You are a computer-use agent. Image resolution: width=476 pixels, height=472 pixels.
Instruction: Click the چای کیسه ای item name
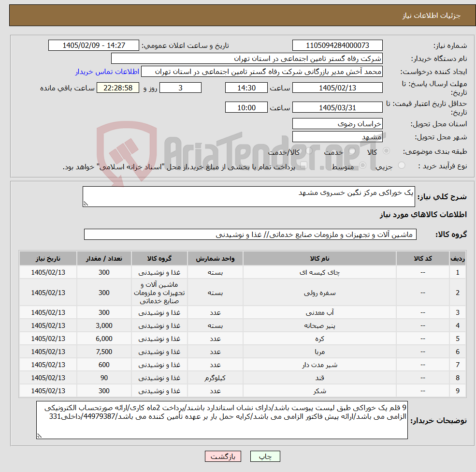[319, 272]
